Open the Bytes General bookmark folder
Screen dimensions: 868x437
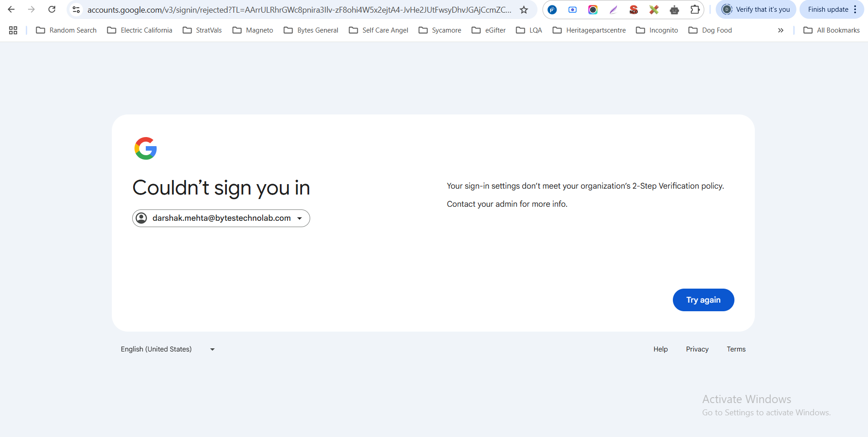(311, 30)
